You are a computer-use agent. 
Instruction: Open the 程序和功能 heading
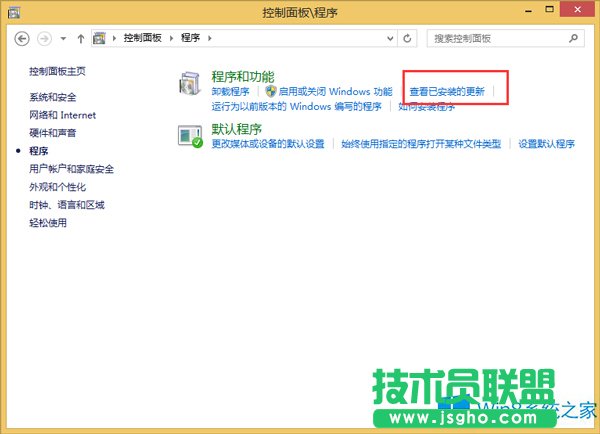[x=243, y=77]
